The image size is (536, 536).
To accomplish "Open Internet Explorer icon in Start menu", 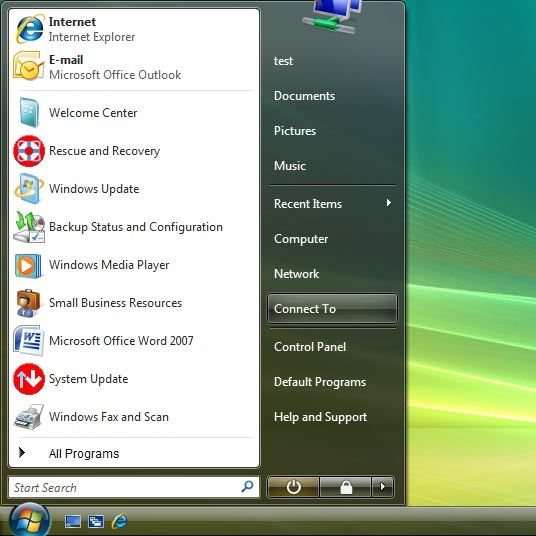I will [x=30, y=29].
